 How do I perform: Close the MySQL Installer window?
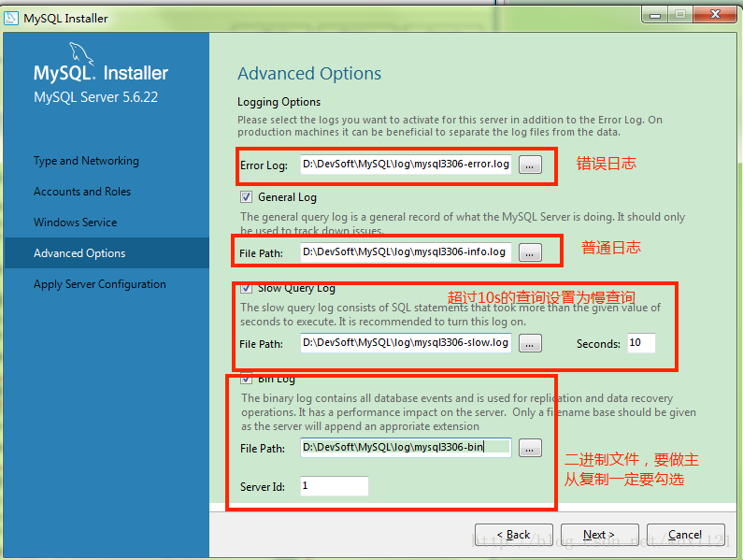point(715,15)
